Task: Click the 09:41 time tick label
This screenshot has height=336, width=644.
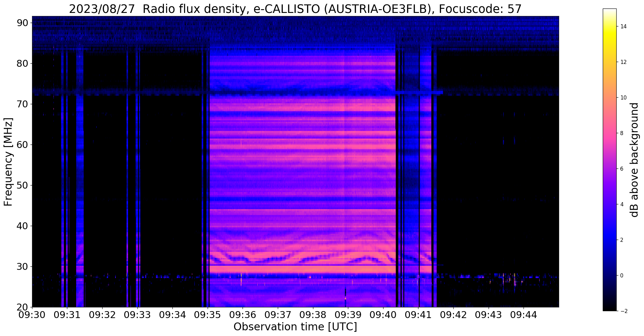Action: click(x=418, y=315)
